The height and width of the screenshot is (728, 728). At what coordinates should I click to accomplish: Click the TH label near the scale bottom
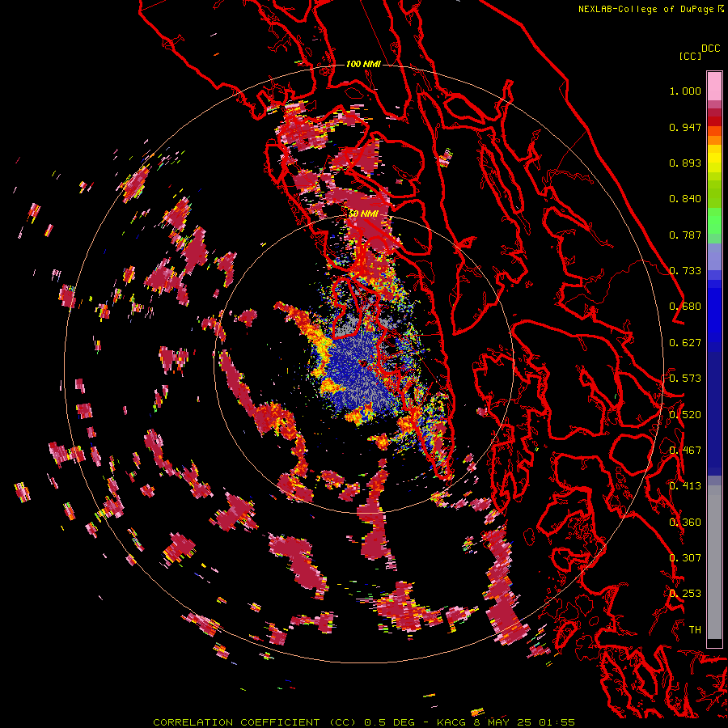pos(695,630)
